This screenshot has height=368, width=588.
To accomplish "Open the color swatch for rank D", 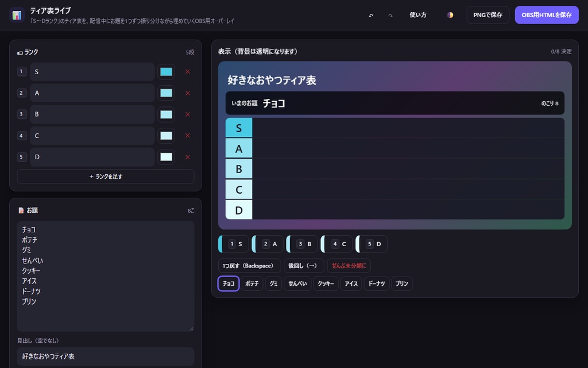I will 166,157.
